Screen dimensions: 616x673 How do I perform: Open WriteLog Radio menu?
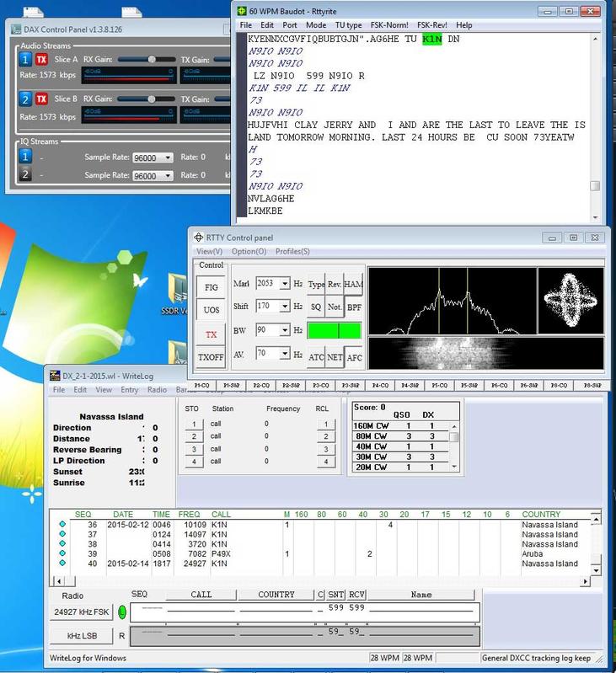tap(157, 390)
